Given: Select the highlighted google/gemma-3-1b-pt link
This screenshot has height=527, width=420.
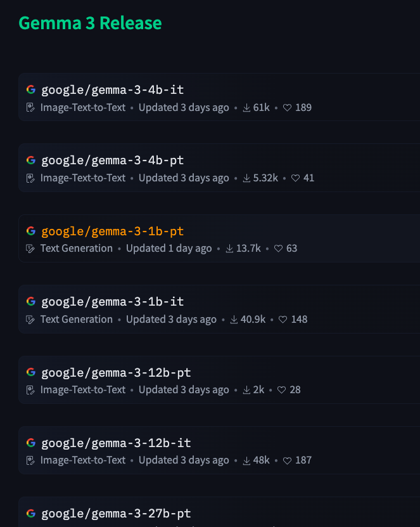Looking at the screenshot, I should coord(113,231).
